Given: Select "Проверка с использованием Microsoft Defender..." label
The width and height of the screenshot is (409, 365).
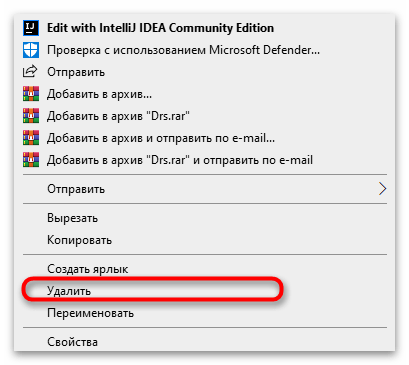Looking at the screenshot, I should click(183, 50).
